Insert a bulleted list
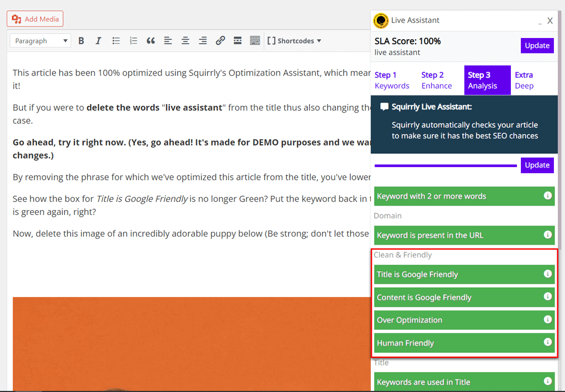The image size is (565, 392). pyautogui.click(x=116, y=41)
